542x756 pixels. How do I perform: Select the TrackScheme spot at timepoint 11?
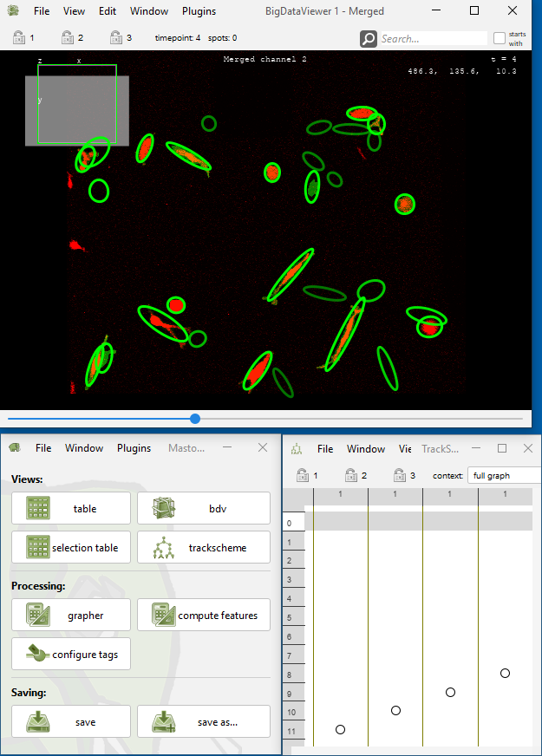tap(340, 729)
